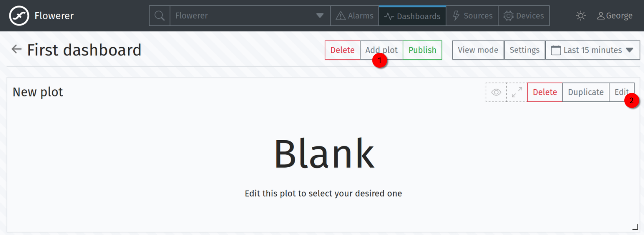Open dashboard Settings

click(524, 50)
